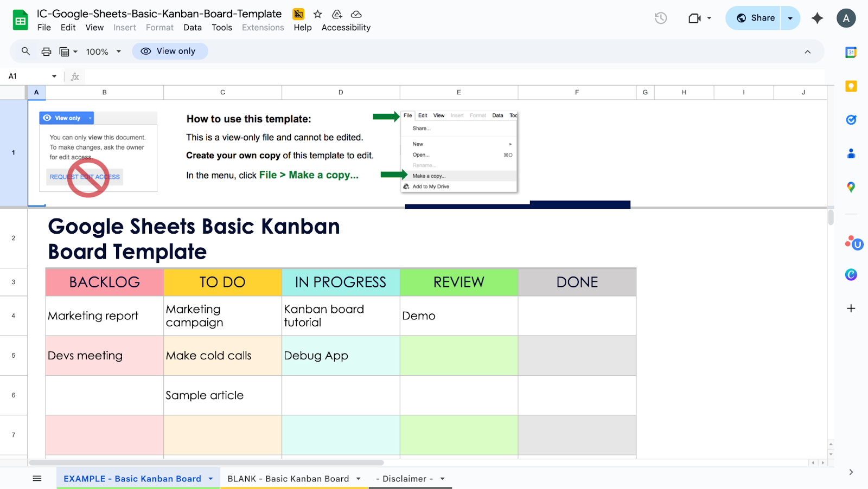Image resolution: width=868 pixels, height=489 pixels.
Task: Click the View only button
Action: pyautogui.click(x=170, y=52)
